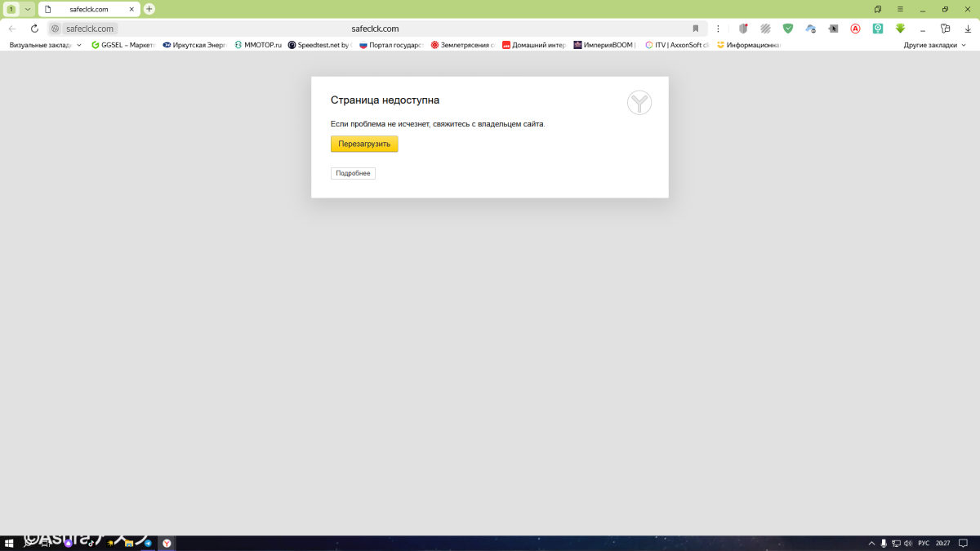Click the yellow Перезагрузить button
This screenshot has width=980, height=551.
click(364, 144)
